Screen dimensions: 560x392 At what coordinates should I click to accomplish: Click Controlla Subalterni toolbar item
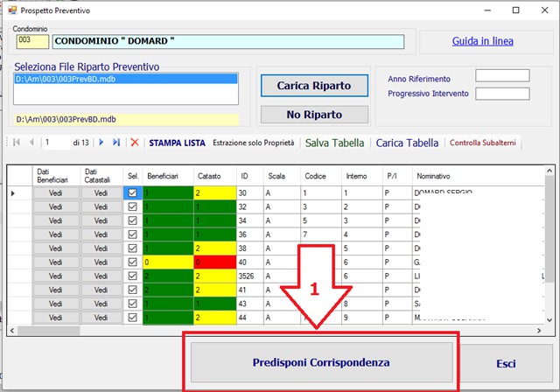483,143
